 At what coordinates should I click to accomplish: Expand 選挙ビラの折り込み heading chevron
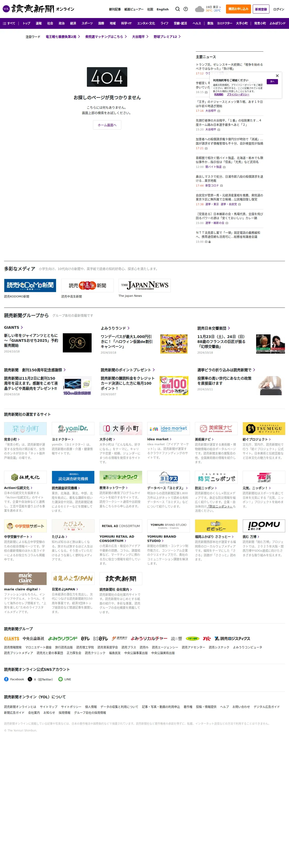pos(254,370)
